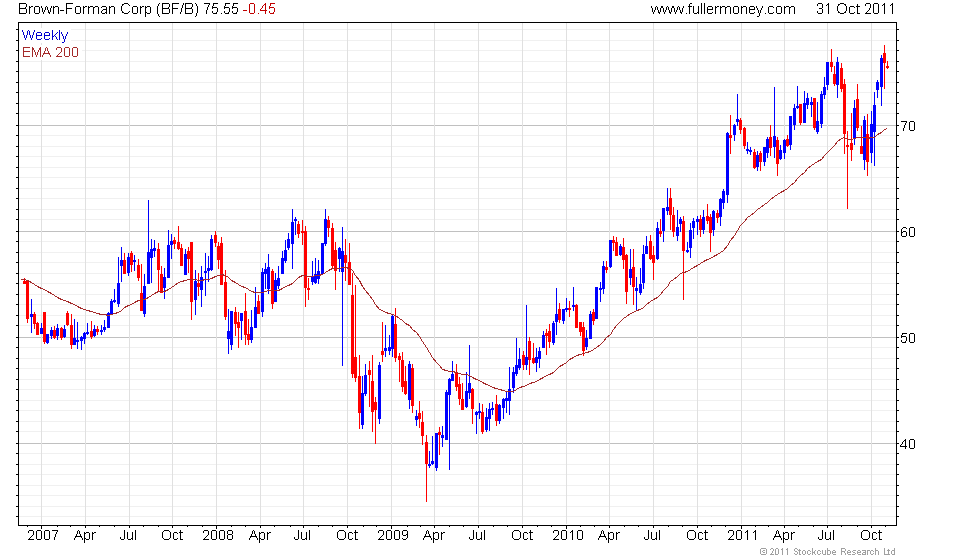Click the date 31 Oct 2011

tap(855, 9)
